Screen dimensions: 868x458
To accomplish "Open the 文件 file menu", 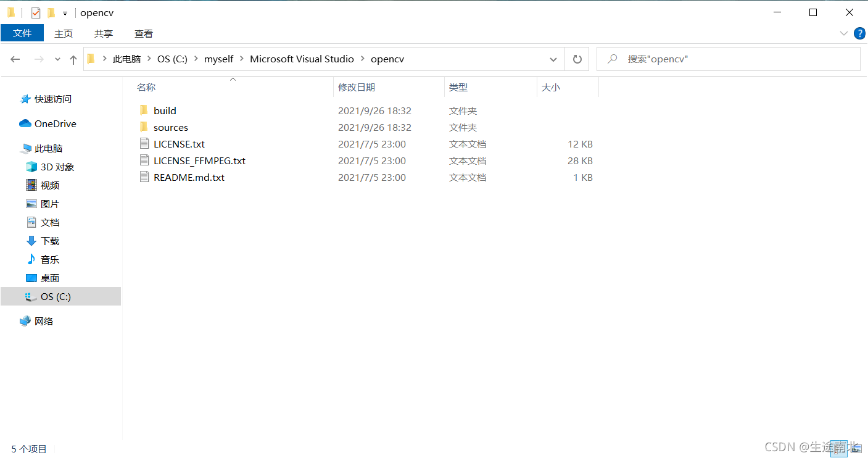I will pos(22,33).
